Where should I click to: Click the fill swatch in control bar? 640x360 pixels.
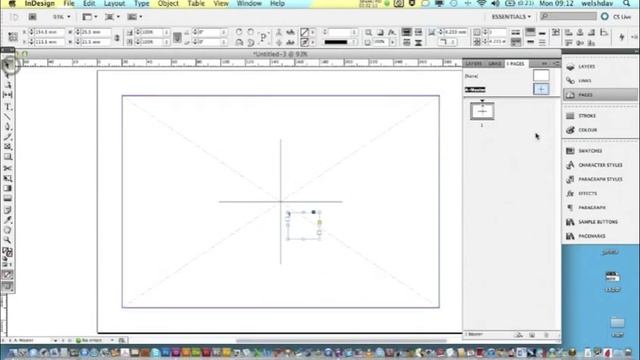click(x=304, y=32)
